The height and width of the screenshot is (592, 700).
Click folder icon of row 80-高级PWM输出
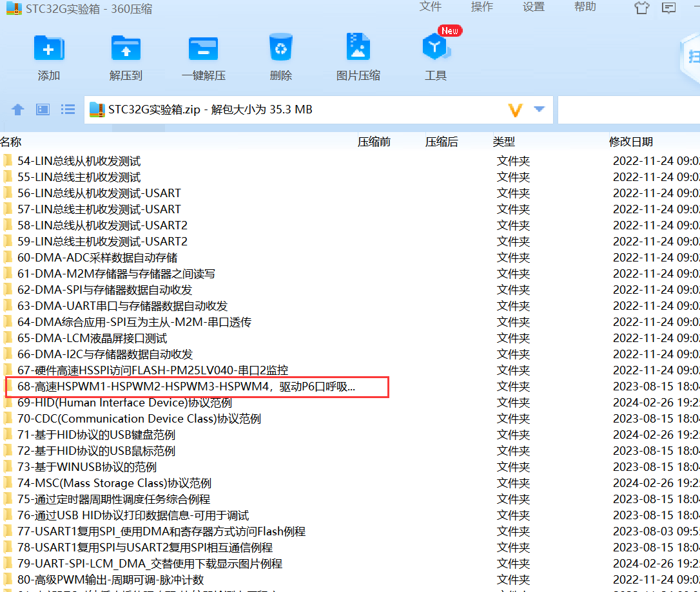[x=8, y=580]
